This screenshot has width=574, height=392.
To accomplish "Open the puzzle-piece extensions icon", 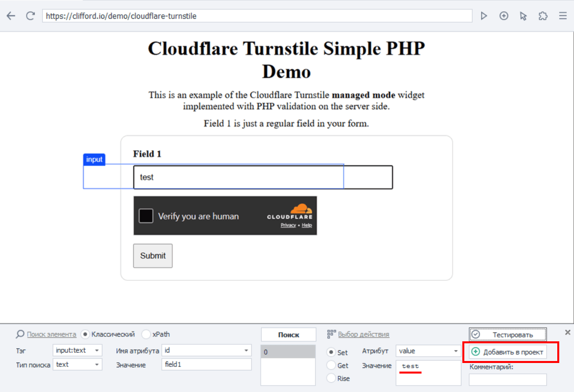I will click(x=543, y=16).
